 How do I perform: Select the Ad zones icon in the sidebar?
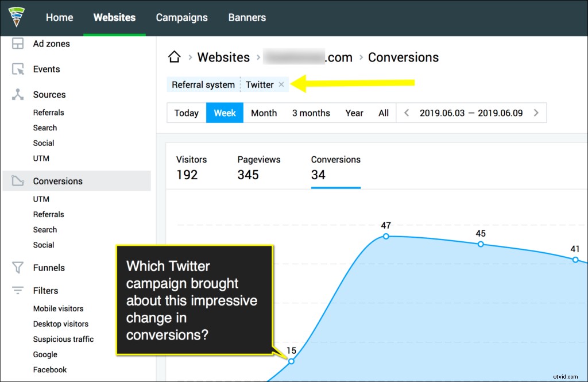click(17, 43)
